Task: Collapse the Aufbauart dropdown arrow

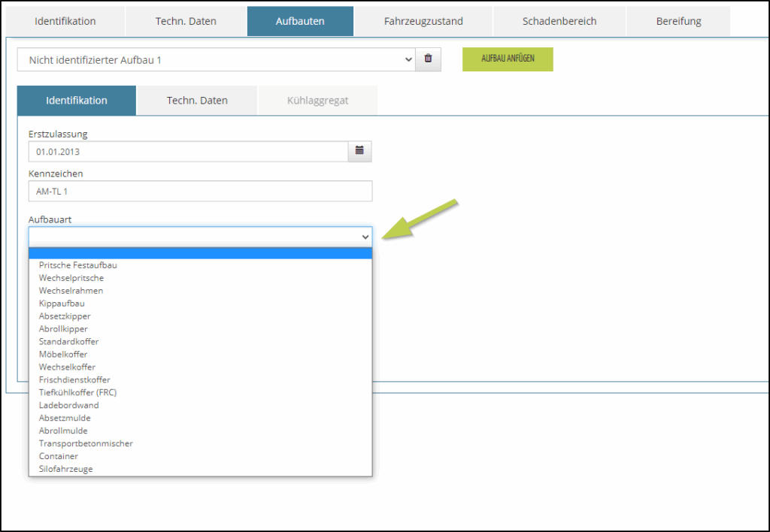Action: 365,237
